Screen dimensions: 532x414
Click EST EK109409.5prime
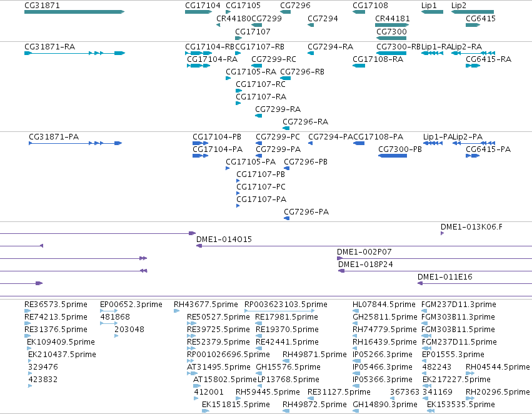coord(29,348)
